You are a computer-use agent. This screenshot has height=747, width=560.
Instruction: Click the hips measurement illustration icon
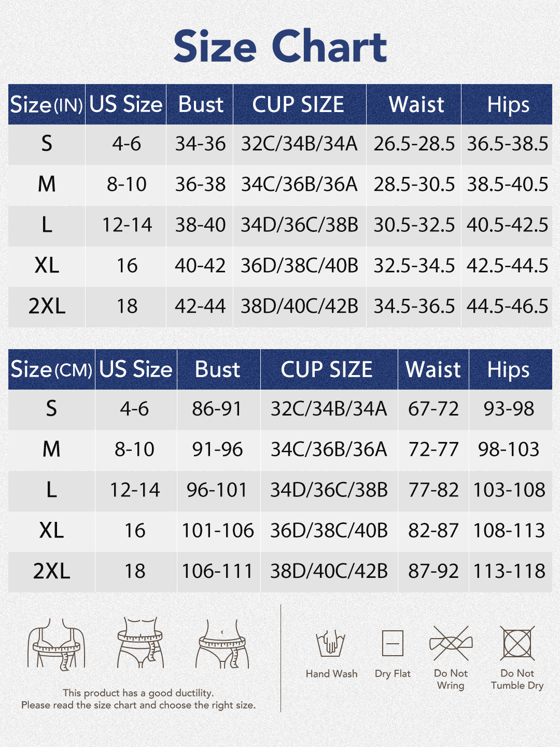tap(222, 643)
